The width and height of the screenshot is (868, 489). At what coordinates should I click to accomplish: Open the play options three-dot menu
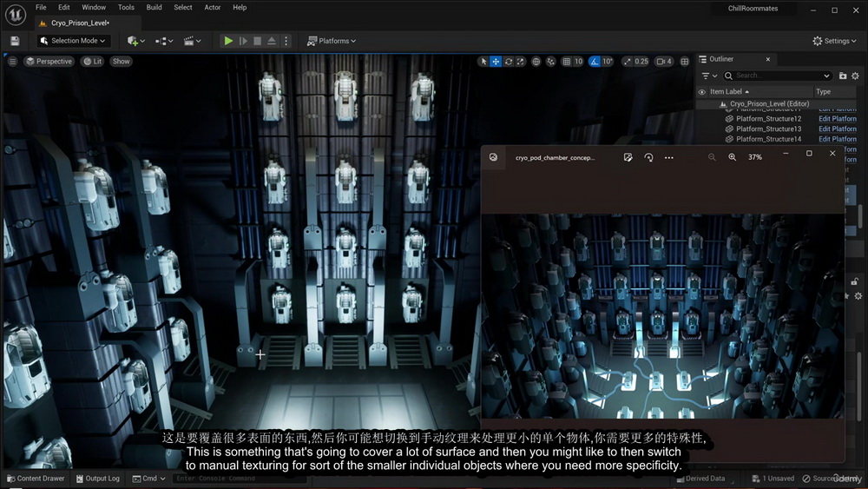coord(286,41)
